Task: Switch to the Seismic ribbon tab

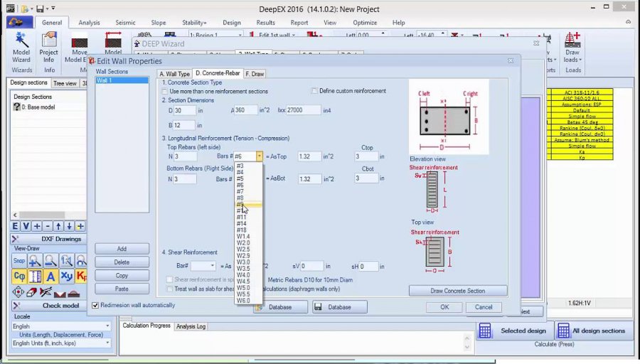Action: [125, 23]
